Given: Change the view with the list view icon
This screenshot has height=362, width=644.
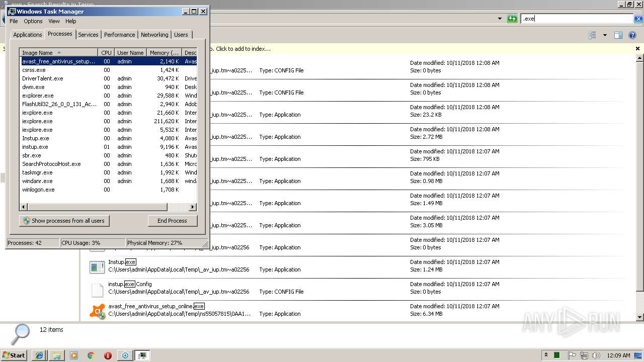Looking at the screenshot, I should coord(592,35).
